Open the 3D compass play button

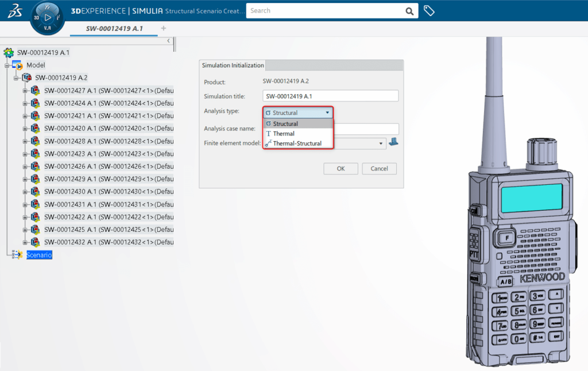(48, 17)
